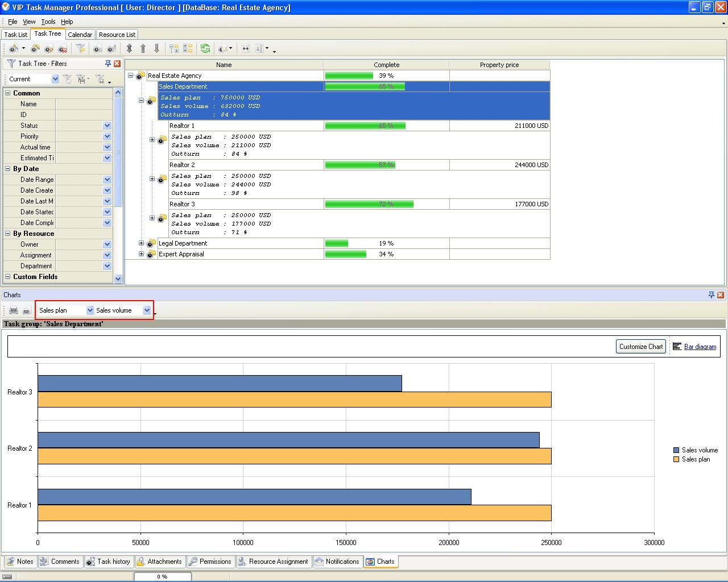Screen dimensions: 728x582
Task: Expand the Legal Department node
Action: [141, 243]
